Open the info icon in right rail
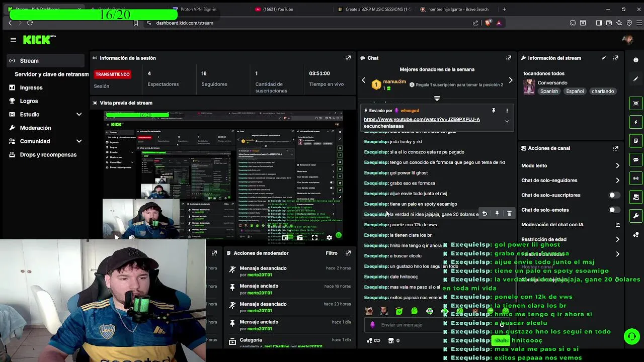The image size is (644, 362). click(x=636, y=60)
